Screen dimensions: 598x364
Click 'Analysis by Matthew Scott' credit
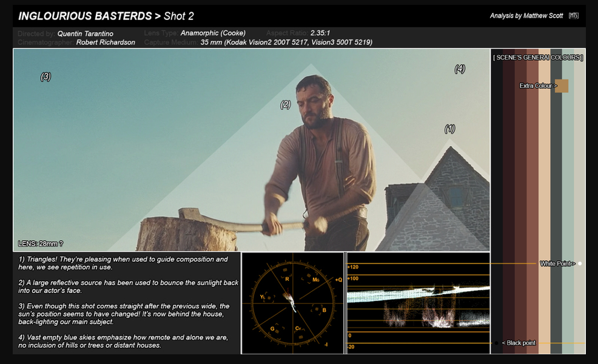(526, 16)
